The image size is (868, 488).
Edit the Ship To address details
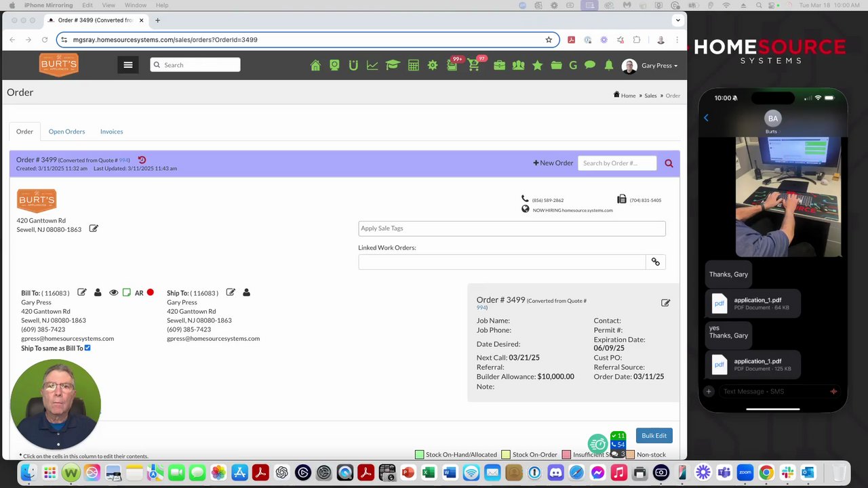pyautogui.click(x=231, y=292)
